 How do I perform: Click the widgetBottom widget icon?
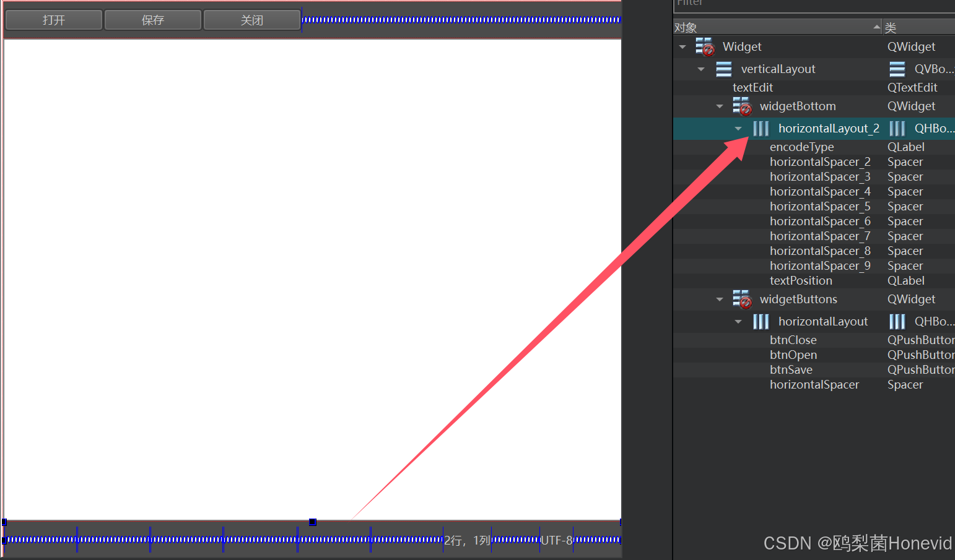[x=742, y=106]
